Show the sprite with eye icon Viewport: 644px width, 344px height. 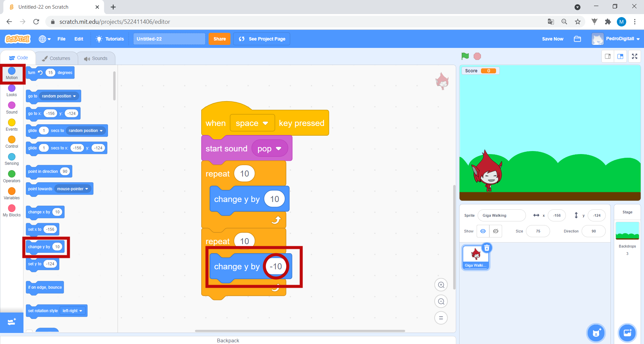pos(483,231)
